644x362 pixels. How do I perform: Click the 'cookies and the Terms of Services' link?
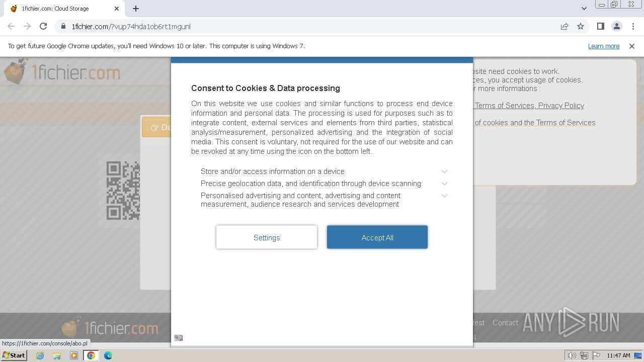pyautogui.click(x=535, y=123)
